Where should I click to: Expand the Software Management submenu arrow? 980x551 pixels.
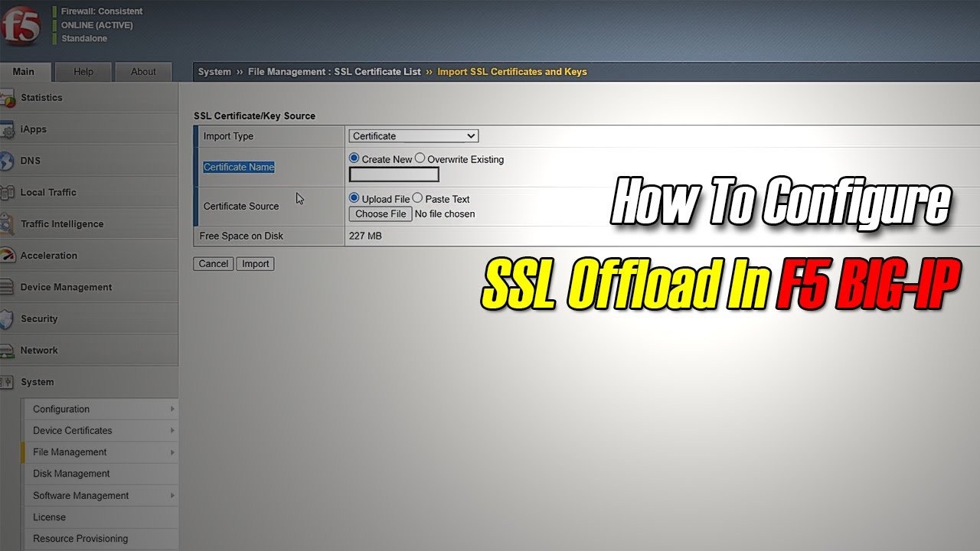pos(172,496)
